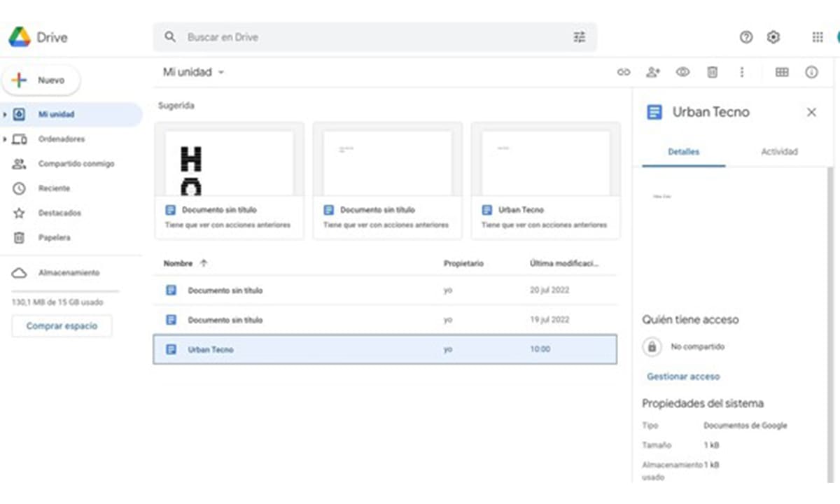Open the Mi unidad dropdown in breadcrumb
This screenshot has height=504, width=840.
pos(193,72)
